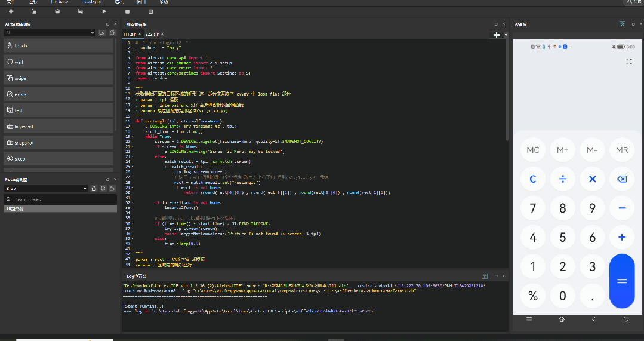Image resolution: width=644 pixels, height=341 pixels.
Task: Click the filter icon in Log panel header
Action: tap(485, 276)
